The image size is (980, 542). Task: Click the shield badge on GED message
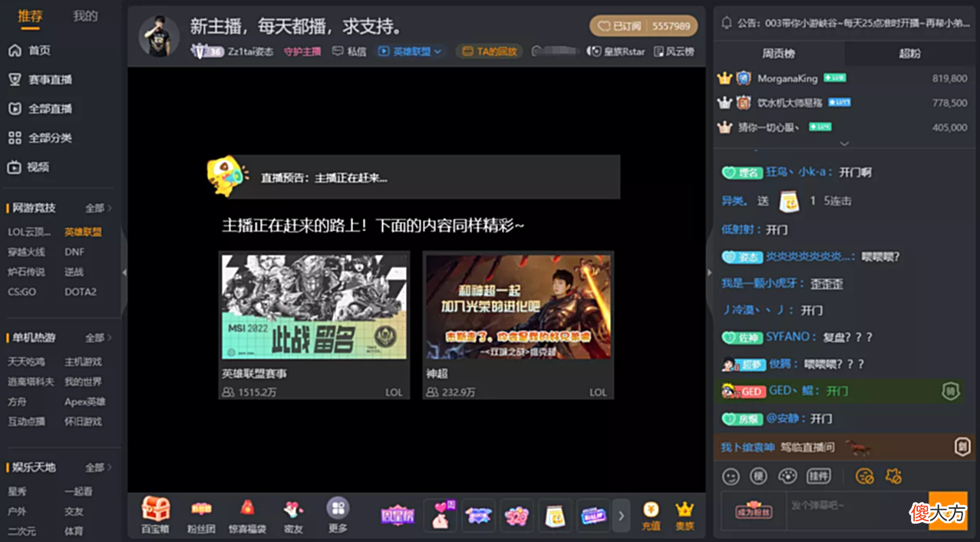coord(950,391)
